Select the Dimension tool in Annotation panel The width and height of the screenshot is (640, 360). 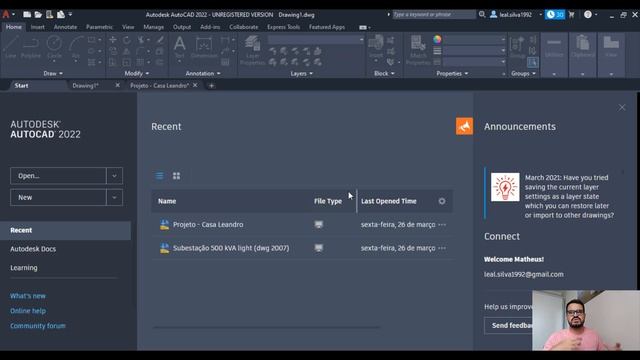coord(204,47)
